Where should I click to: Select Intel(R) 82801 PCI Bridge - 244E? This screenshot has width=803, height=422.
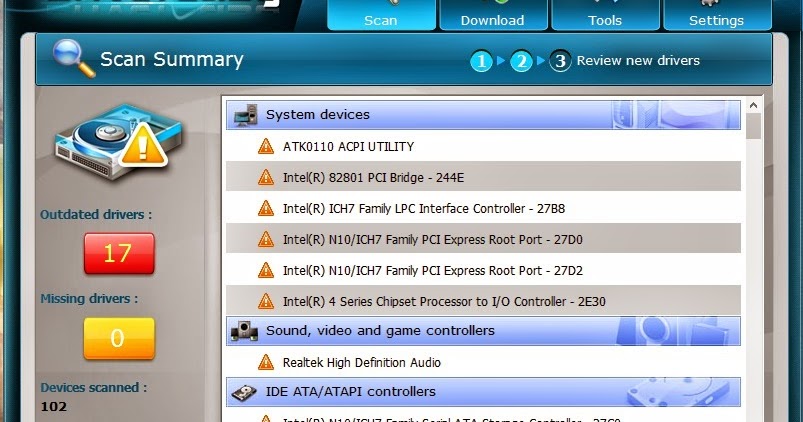[483, 177]
